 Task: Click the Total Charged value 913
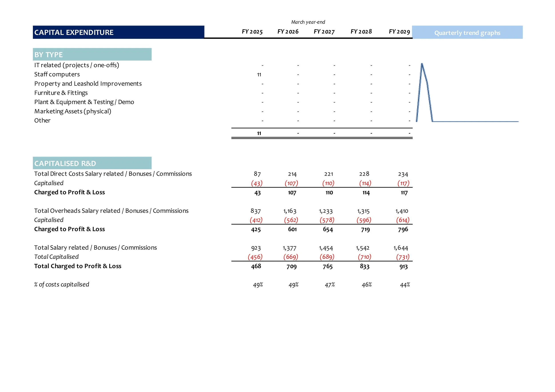click(403, 266)
